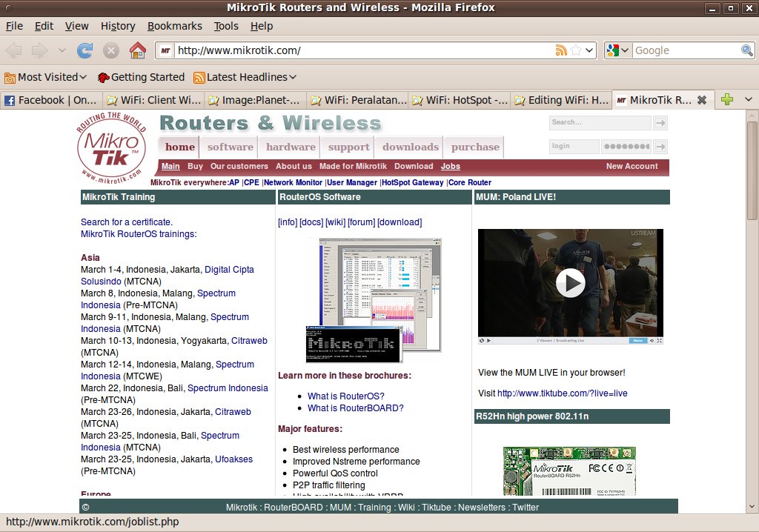Click the RSS feed icon in address bar
The height and width of the screenshot is (532, 759).
pyautogui.click(x=561, y=50)
